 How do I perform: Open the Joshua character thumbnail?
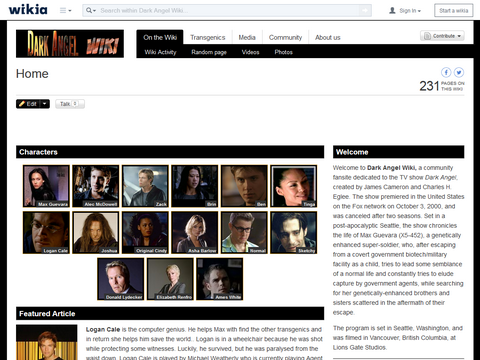tap(96, 232)
